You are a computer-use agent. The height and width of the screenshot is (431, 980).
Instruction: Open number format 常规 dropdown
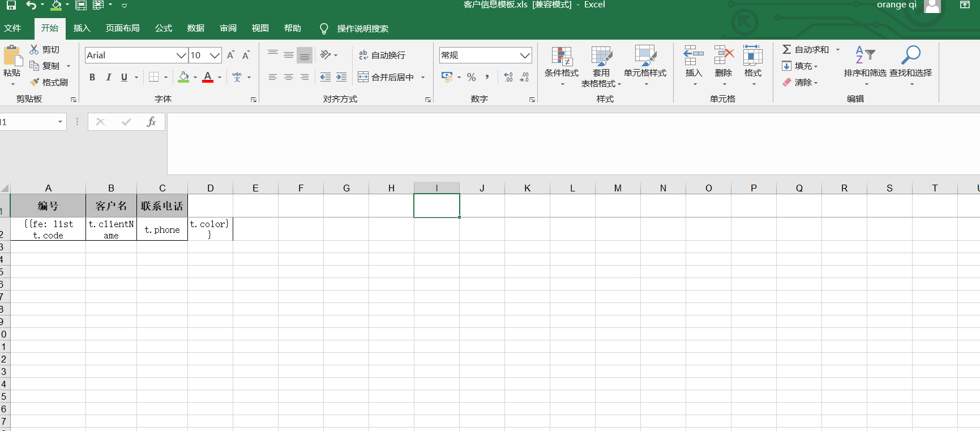(x=525, y=55)
